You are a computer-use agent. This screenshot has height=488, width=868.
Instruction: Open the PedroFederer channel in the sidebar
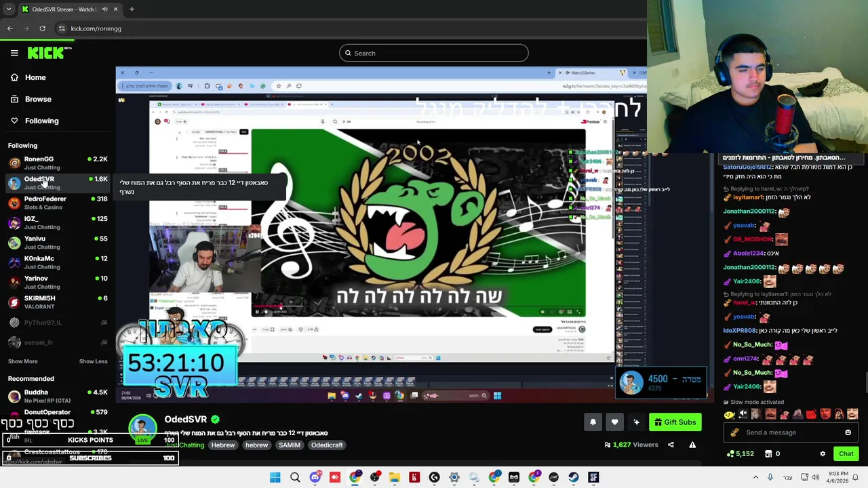[x=58, y=203]
